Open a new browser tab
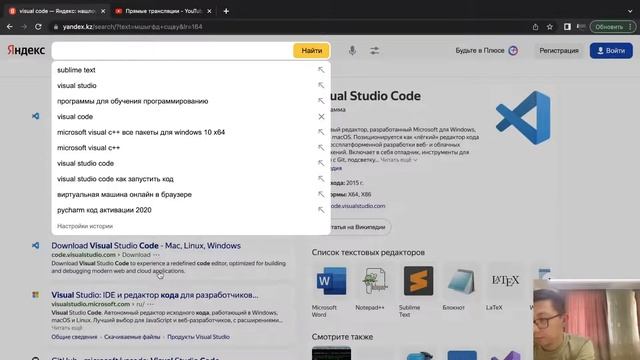 (x=226, y=11)
